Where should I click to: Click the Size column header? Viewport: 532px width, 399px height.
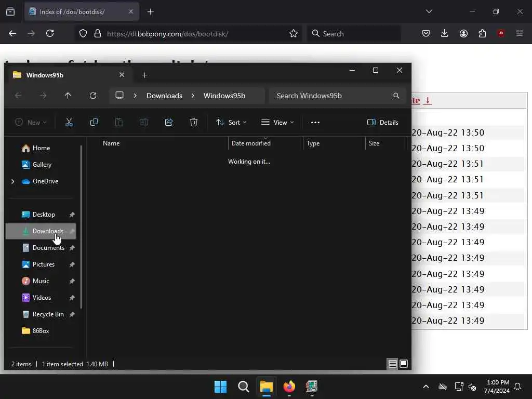point(386,143)
